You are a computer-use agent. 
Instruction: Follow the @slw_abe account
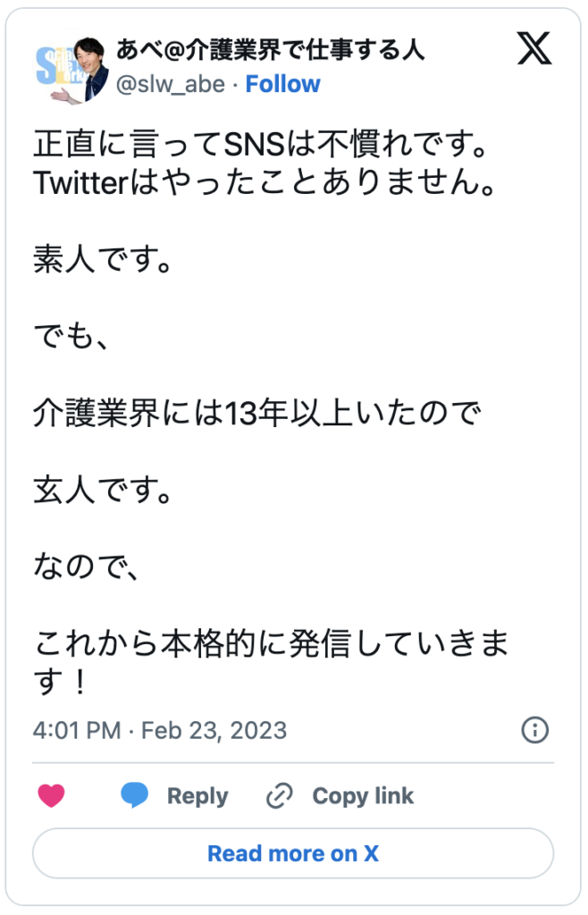click(282, 84)
